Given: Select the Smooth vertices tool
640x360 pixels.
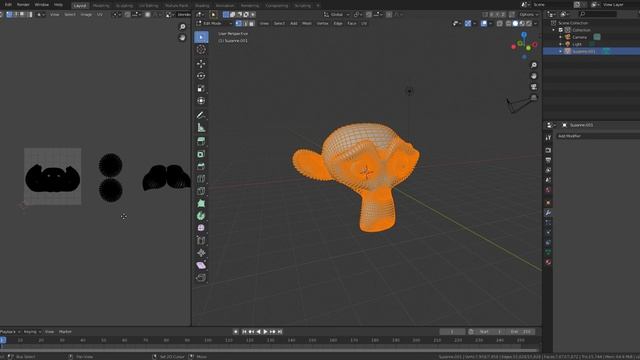Looking at the screenshot, I should click(201, 228).
